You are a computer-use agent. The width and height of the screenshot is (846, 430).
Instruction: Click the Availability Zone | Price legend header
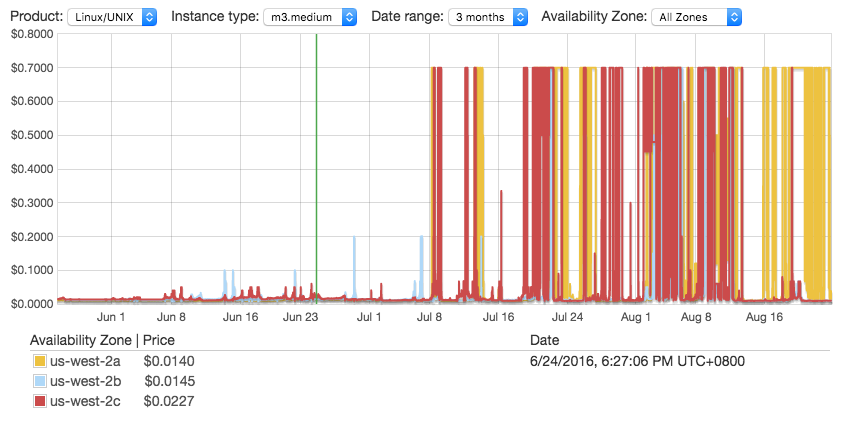(x=103, y=340)
